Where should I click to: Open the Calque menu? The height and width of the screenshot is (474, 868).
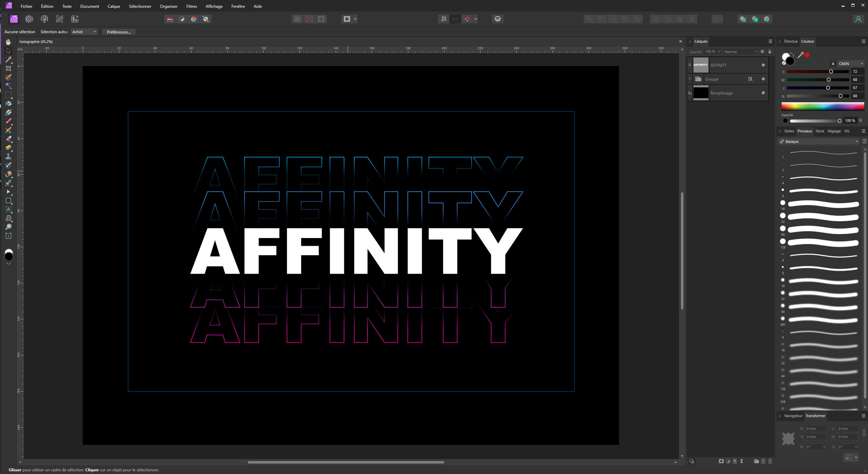pos(114,6)
